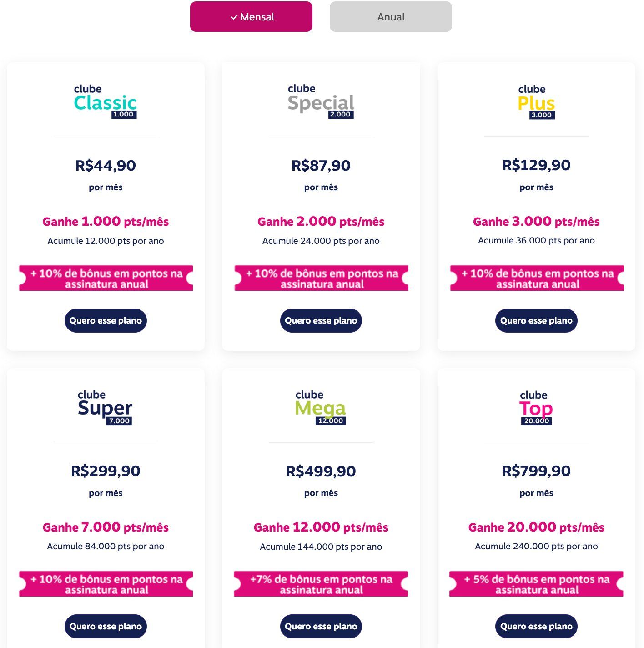This screenshot has height=648, width=644.
Task: Click the Ganhe 20.000 pts/mês text
Action: 536,527
